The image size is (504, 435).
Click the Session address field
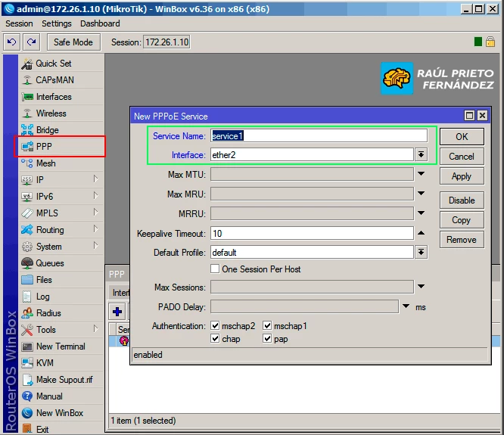click(x=166, y=42)
